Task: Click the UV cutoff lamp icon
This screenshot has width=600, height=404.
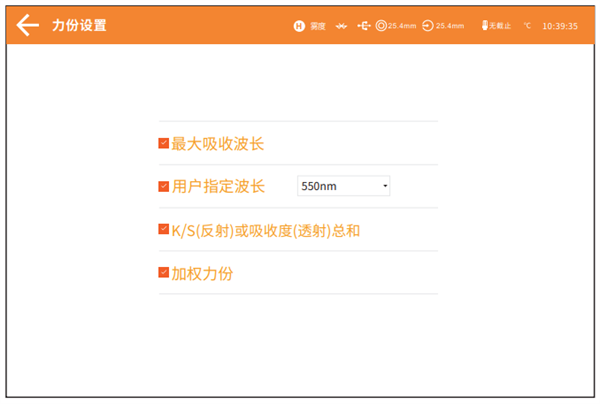Action: click(484, 26)
